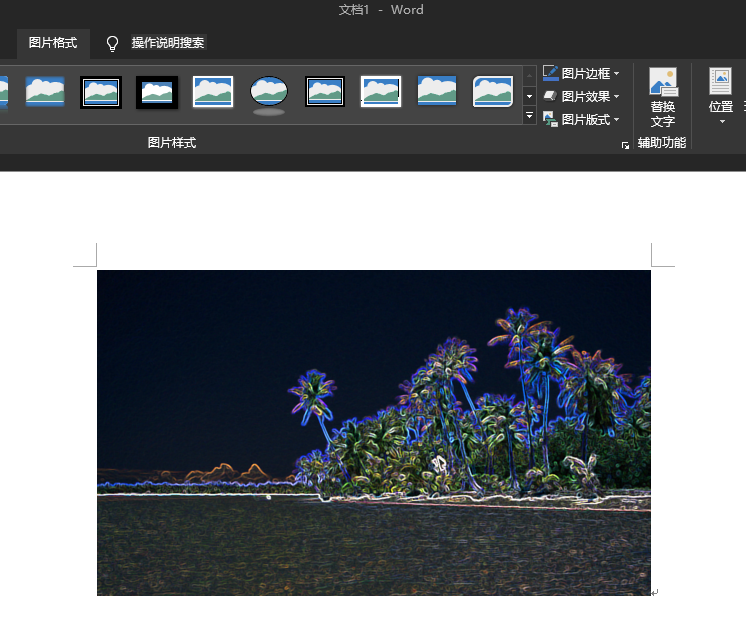Expand the 图片效果 dropdown arrow
746x641 pixels.
click(616, 97)
